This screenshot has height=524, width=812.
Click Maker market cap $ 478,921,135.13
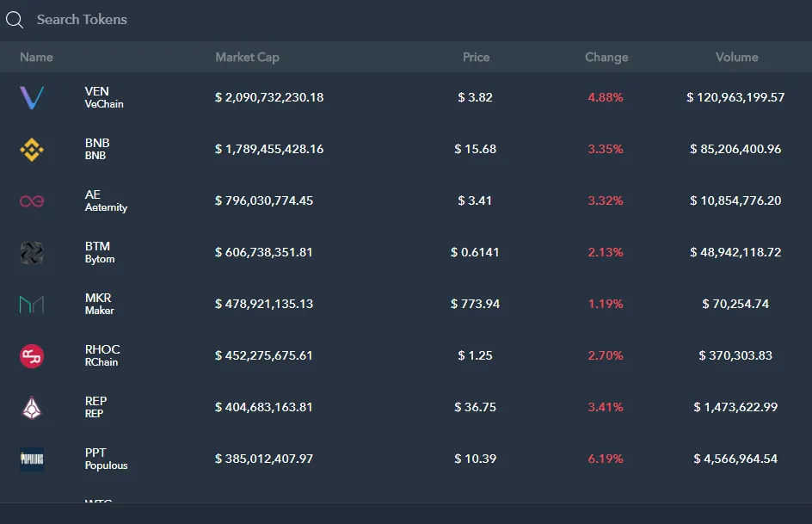coord(264,304)
